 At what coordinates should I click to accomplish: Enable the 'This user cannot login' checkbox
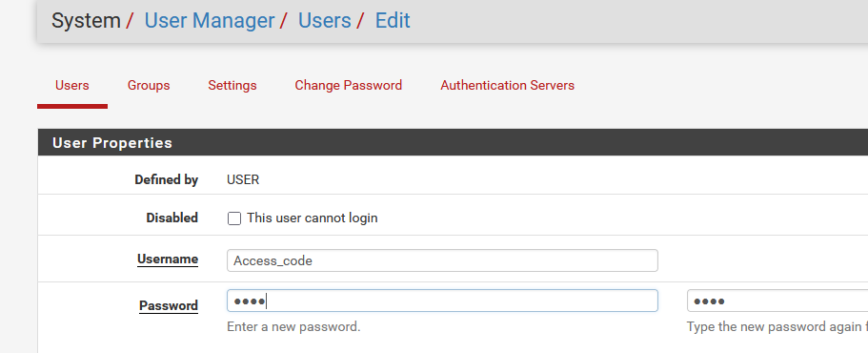(234, 218)
